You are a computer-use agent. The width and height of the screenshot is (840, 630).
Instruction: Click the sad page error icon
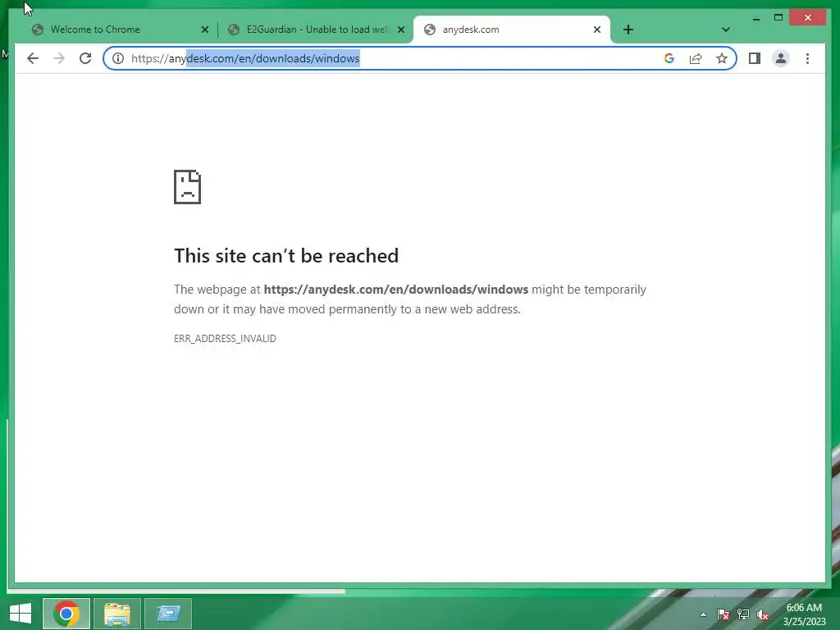pos(188,187)
